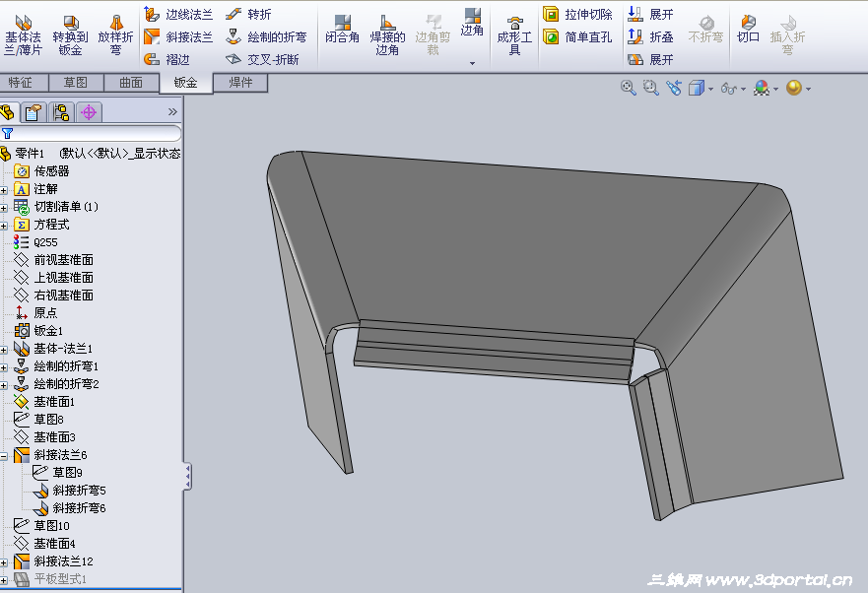Click Zoom to Fit icon in view toolbar

(628, 88)
